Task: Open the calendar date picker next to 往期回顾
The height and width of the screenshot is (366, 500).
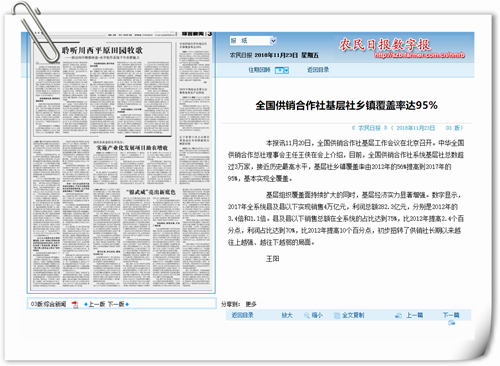Action: (282, 70)
